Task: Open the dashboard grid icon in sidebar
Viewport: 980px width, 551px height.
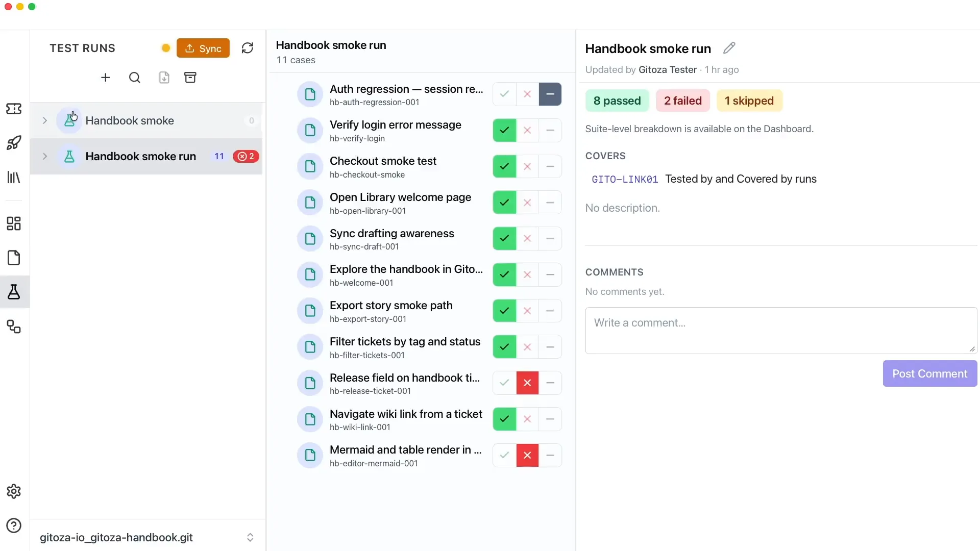Action: (x=14, y=223)
